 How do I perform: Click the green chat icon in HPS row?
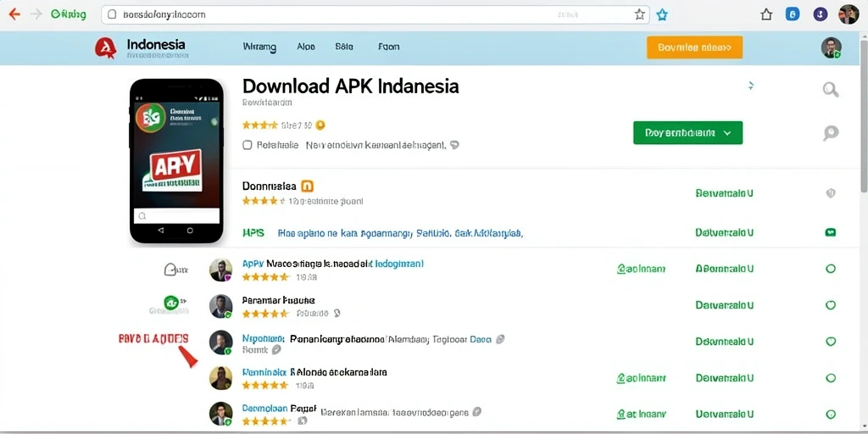click(x=831, y=232)
